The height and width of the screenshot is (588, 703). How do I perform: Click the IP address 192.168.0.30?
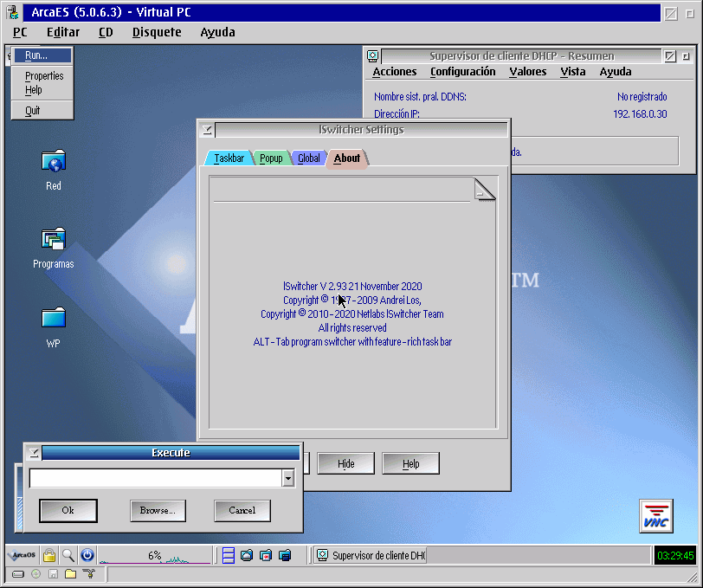(x=640, y=114)
